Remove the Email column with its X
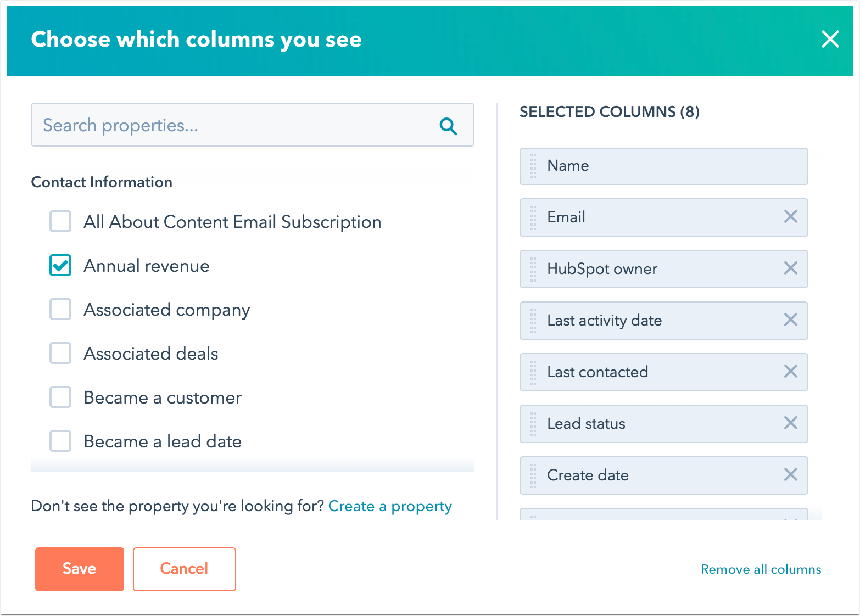 tap(790, 216)
